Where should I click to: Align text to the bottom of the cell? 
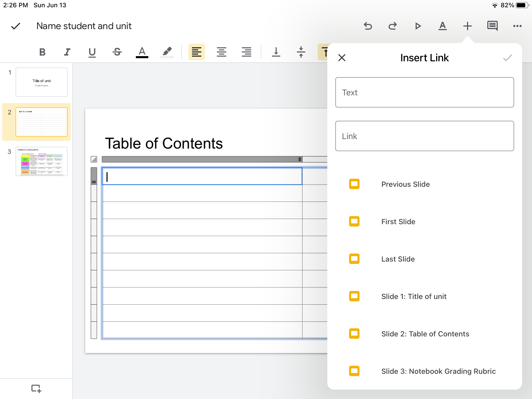point(276,52)
